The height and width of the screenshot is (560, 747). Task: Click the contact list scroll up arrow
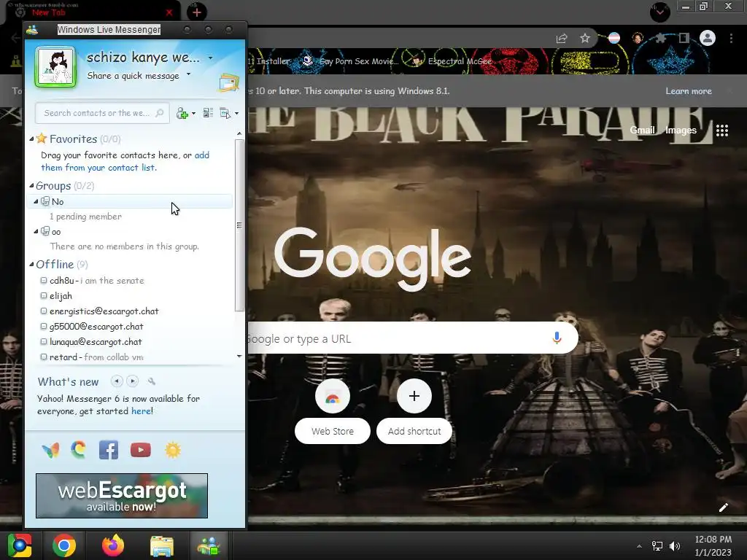tap(239, 134)
